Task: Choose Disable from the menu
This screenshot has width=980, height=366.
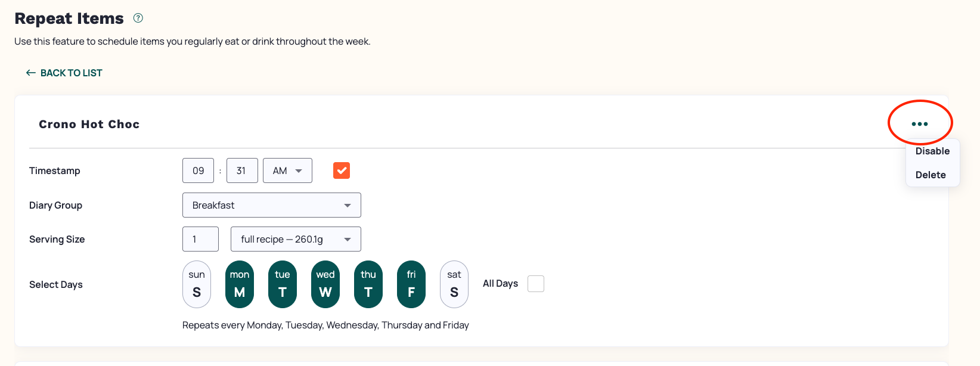Action: coord(932,151)
